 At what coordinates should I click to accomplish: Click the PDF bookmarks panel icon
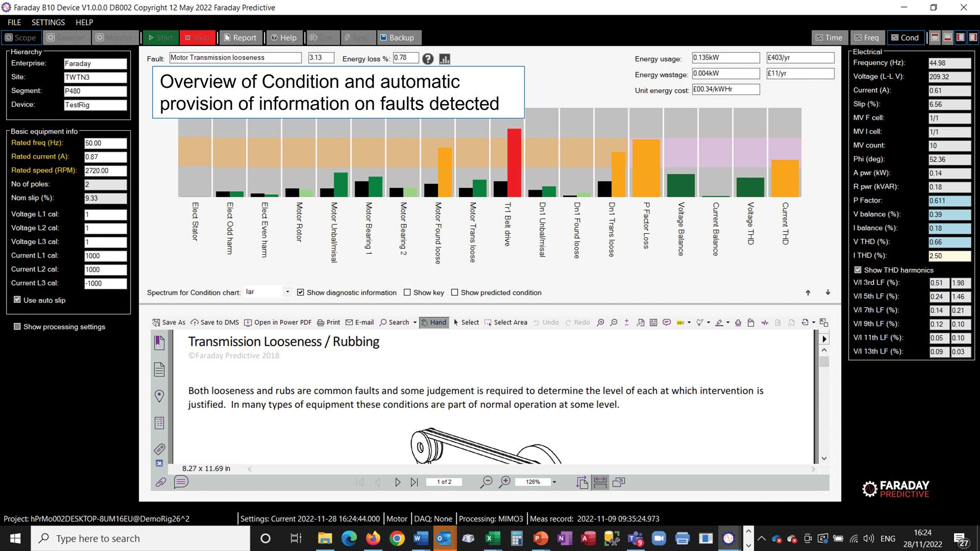[x=159, y=342]
